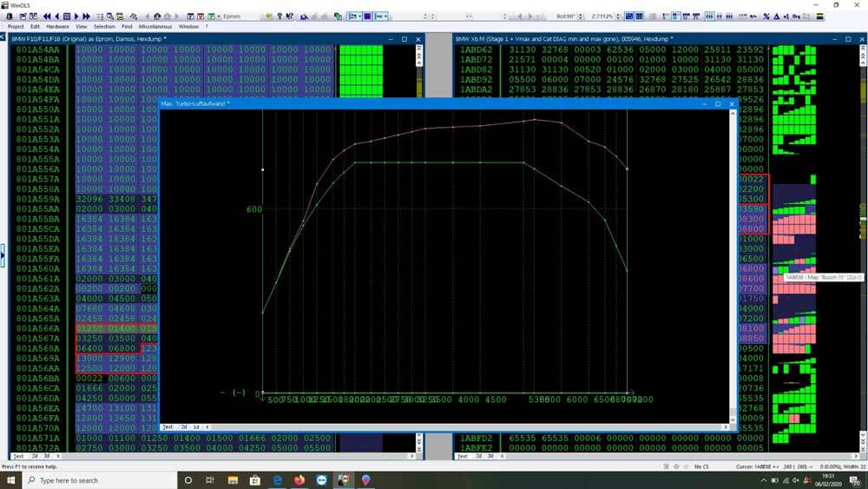The image size is (868, 489).
Task: Click the green copy-windows toolbar icon
Action: pyautogui.click(x=338, y=17)
